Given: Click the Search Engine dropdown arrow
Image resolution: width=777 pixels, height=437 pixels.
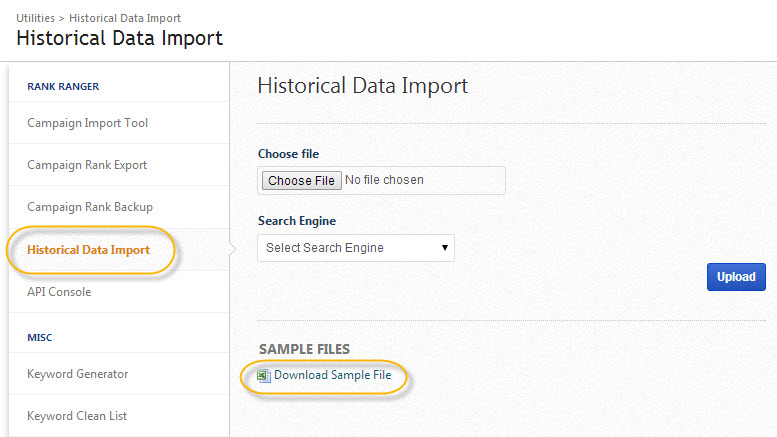Looking at the screenshot, I should [x=444, y=248].
